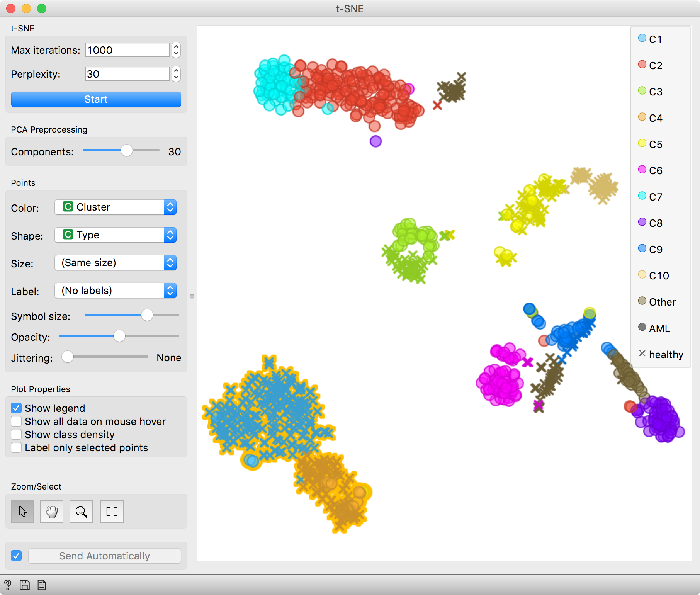Viewport: 700px width, 595px height.
Task: Uncheck Show legend
Action: [x=16, y=408]
